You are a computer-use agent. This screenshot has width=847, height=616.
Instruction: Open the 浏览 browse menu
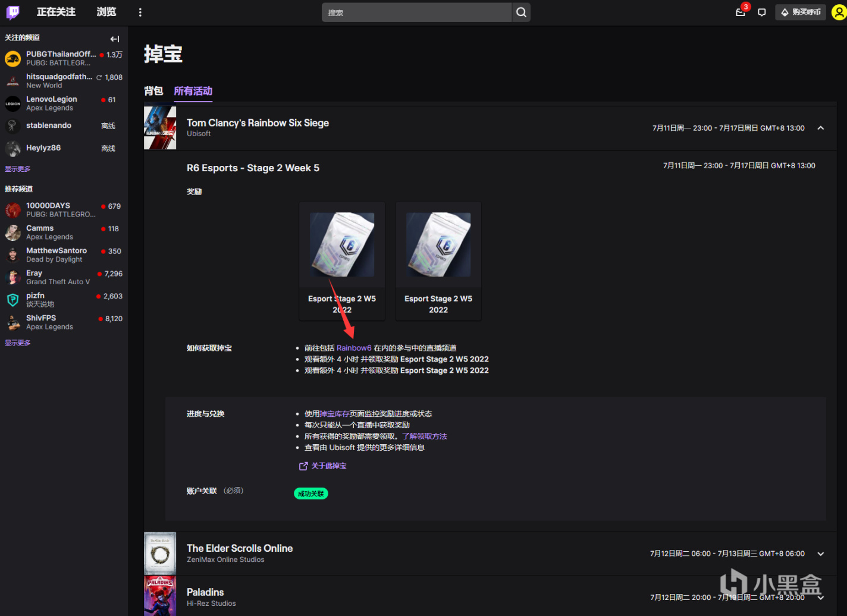(x=106, y=12)
